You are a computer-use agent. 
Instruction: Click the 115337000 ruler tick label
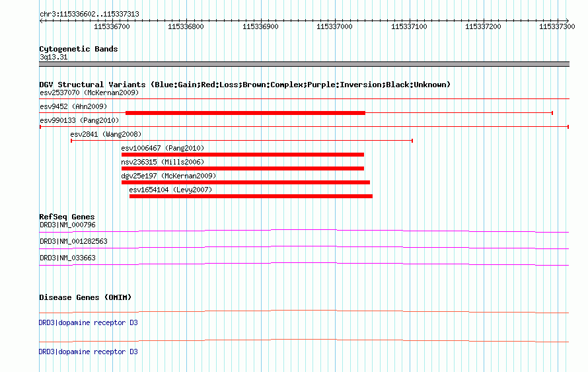[x=334, y=26]
